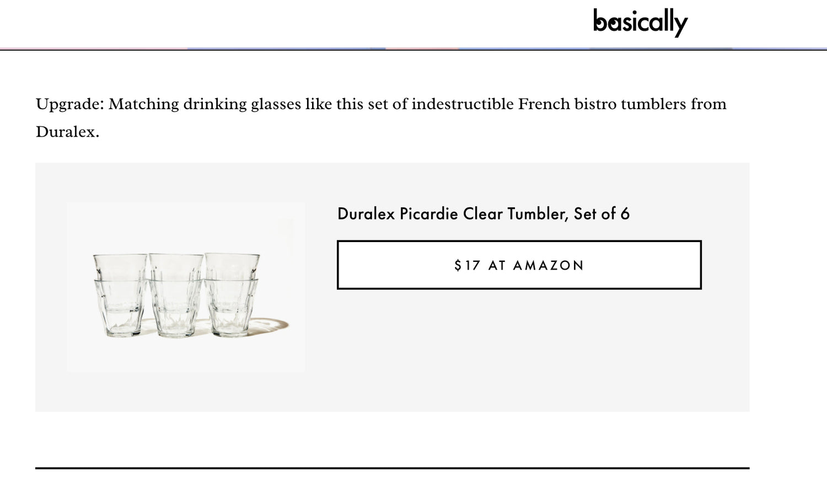Viewport: 827px width, 504px height.
Task: Click the basically site logo
Action: tap(640, 22)
